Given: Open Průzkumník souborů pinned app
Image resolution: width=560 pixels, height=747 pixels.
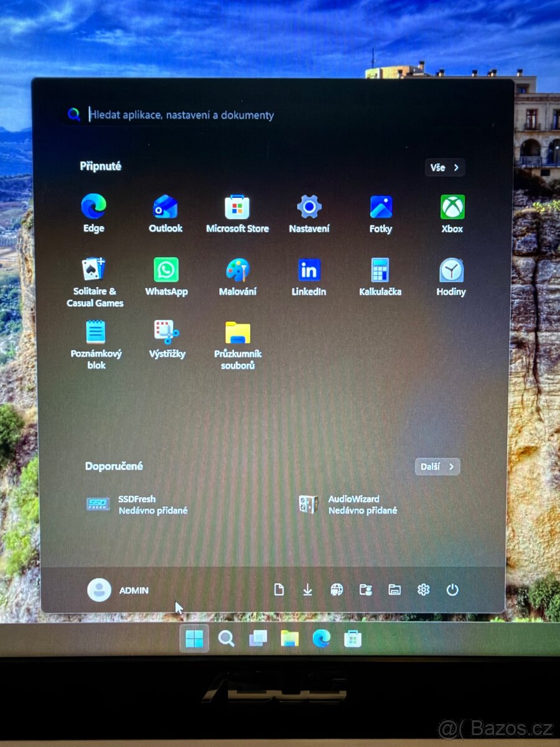Looking at the screenshot, I should pyautogui.click(x=238, y=344).
